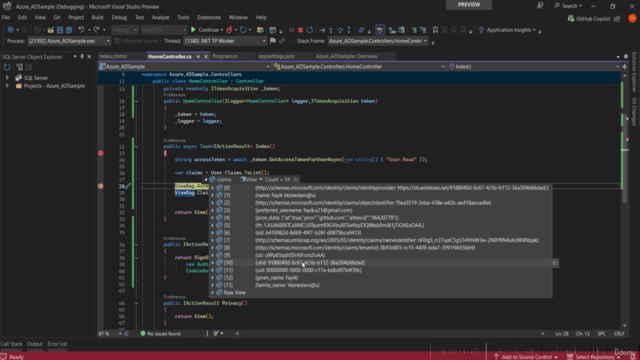Click the Application Insights lightbulb icon

click(481, 30)
